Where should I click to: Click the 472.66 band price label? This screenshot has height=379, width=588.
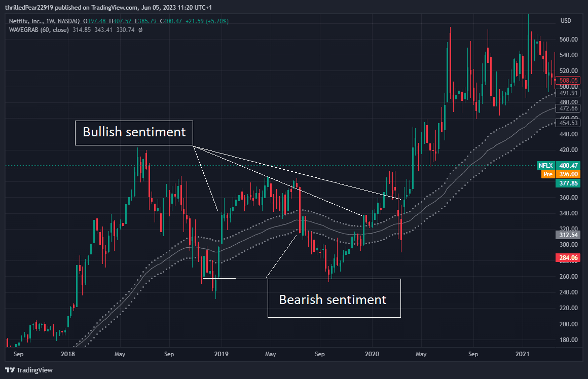pos(568,108)
